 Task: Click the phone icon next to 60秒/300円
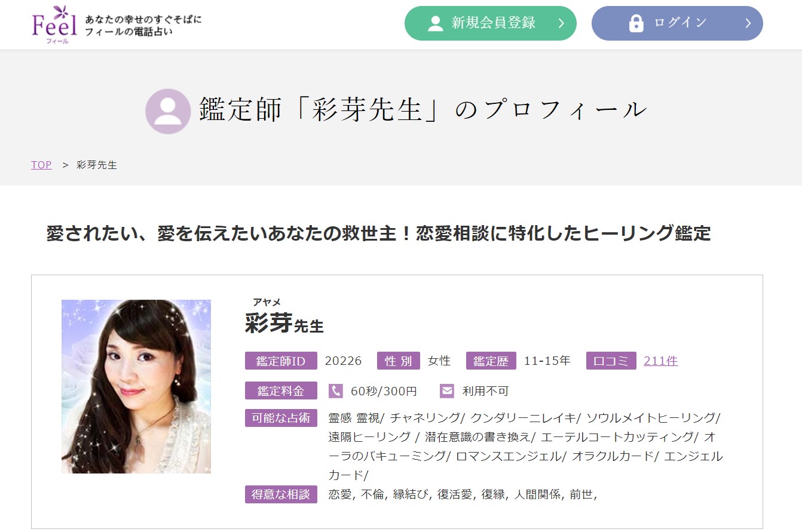tap(336, 391)
